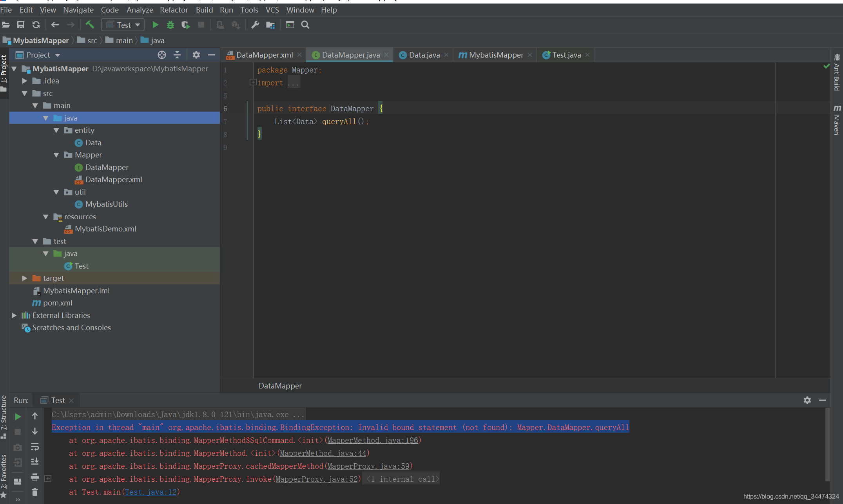Expand the folded import block
843x504 pixels.
pyautogui.click(x=253, y=82)
